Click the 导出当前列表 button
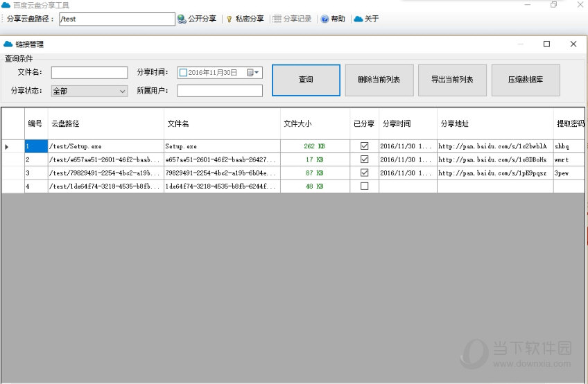Image resolution: width=588 pixels, height=384 pixels. click(x=452, y=80)
